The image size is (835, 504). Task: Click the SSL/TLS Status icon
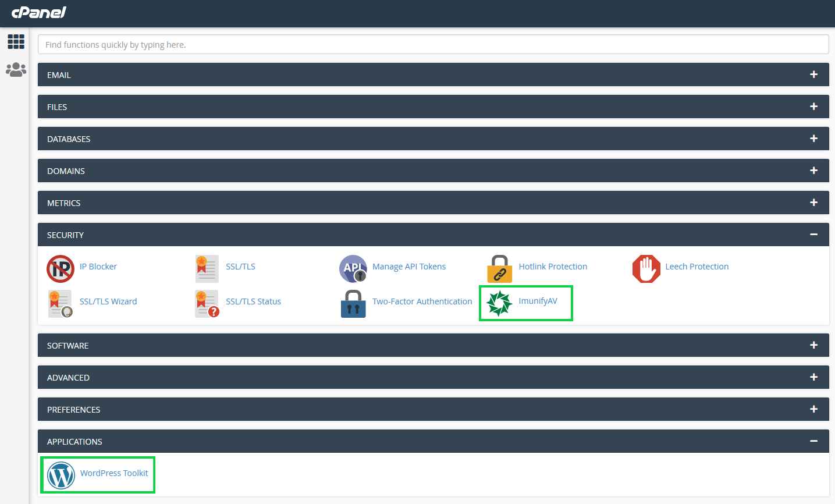tap(207, 304)
